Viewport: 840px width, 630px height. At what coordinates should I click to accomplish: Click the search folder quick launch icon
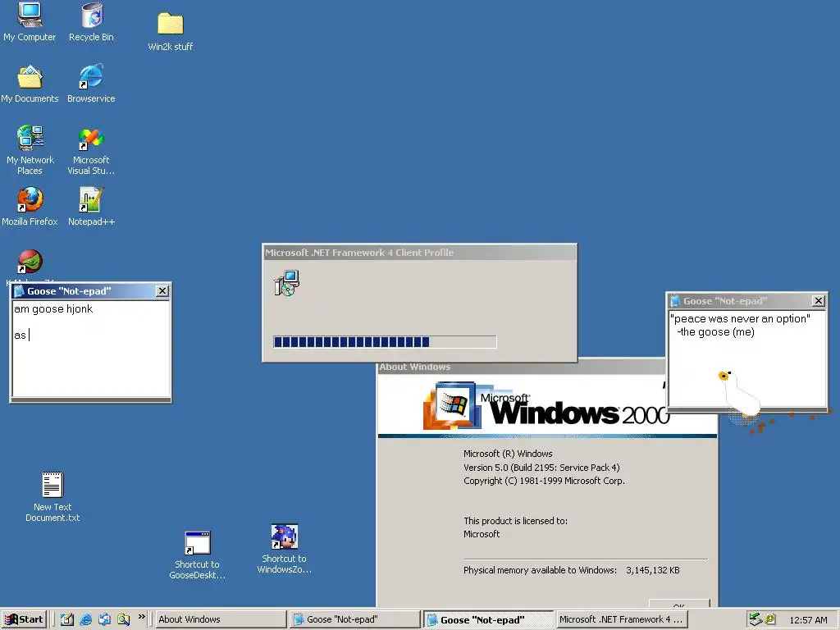[123, 619]
